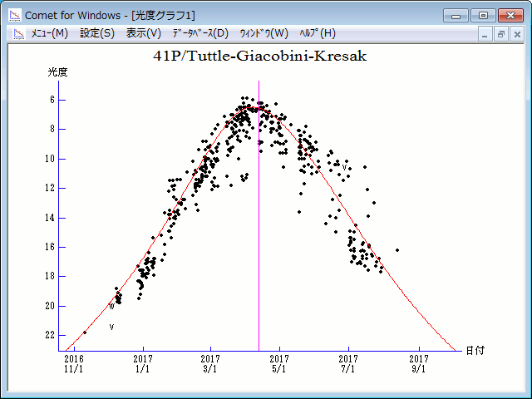
Task: Open the 設定(S) menu
Action: [97, 33]
